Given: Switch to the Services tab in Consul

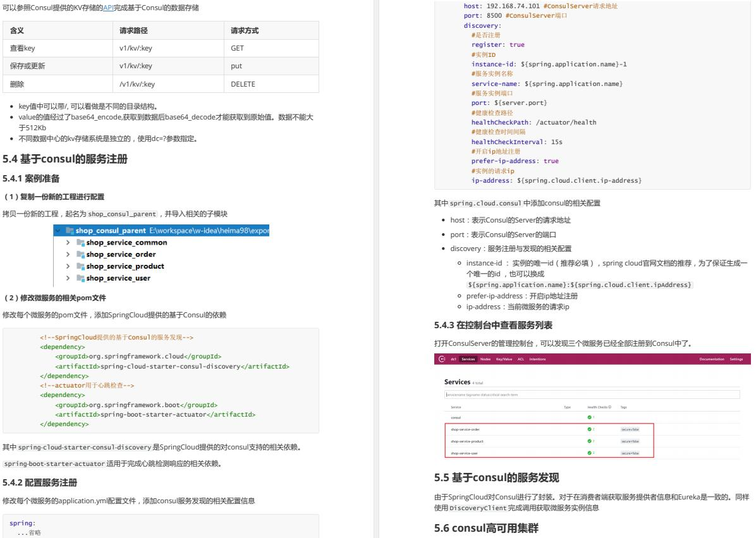Looking at the screenshot, I should coord(468,359).
